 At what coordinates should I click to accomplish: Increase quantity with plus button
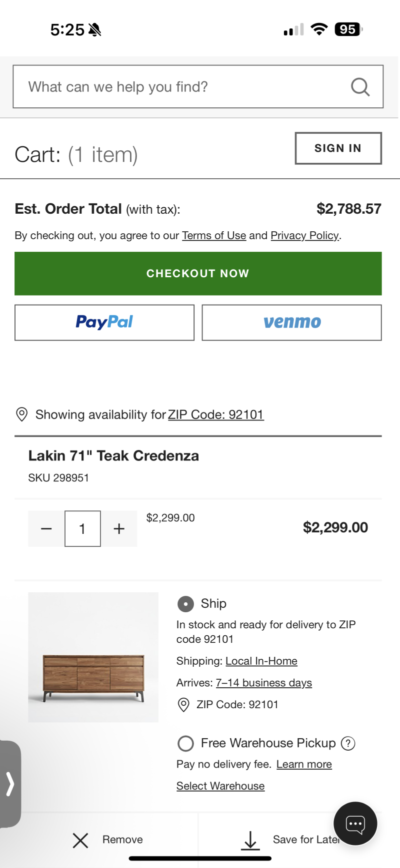(119, 528)
